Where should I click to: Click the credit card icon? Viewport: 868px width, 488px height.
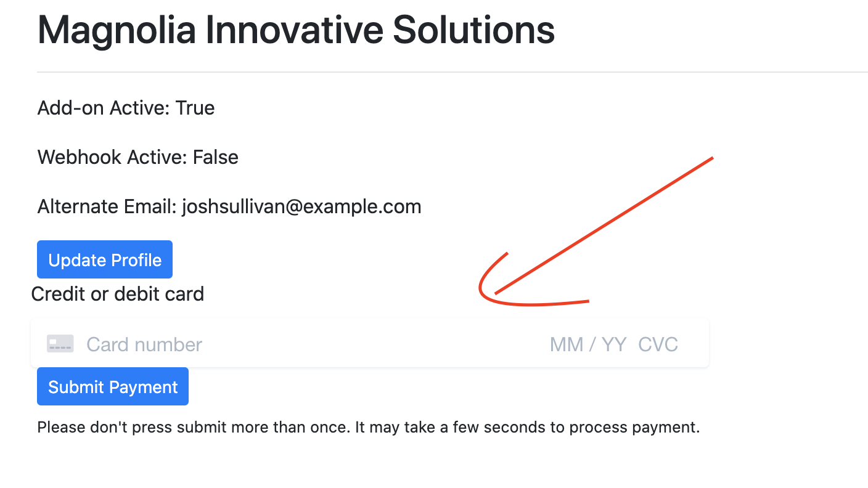pos(60,344)
